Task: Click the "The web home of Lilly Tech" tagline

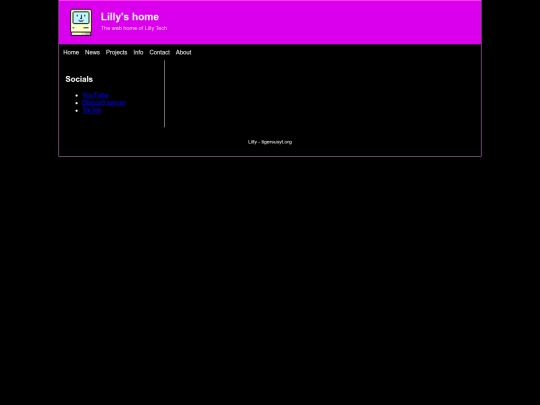Action: (134, 28)
